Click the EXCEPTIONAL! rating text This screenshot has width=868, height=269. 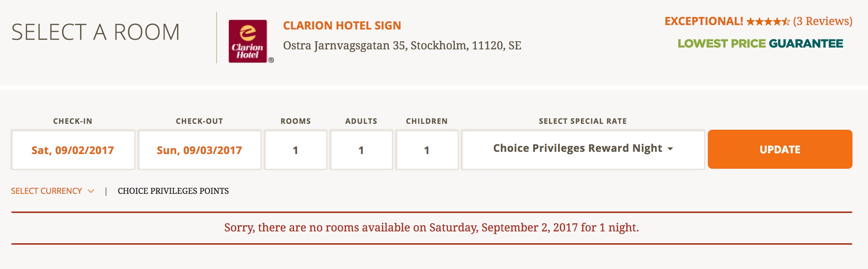(703, 21)
